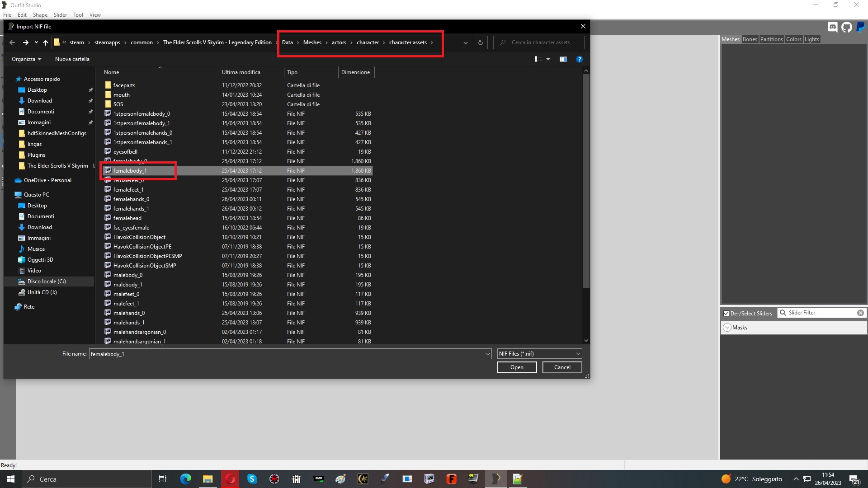The height and width of the screenshot is (488, 868).
Task: Select the eyesofbell file
Action: click(125, 152)
